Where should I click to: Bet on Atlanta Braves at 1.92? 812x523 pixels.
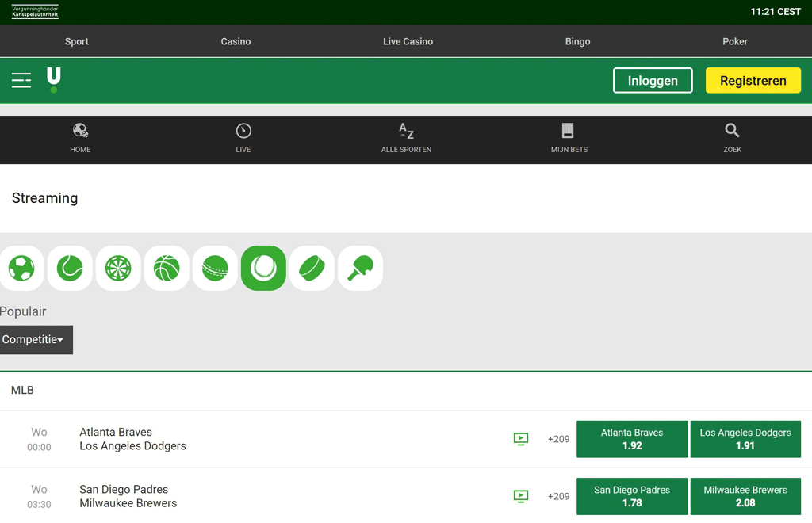pyautogui.click(x=632, y=439)
